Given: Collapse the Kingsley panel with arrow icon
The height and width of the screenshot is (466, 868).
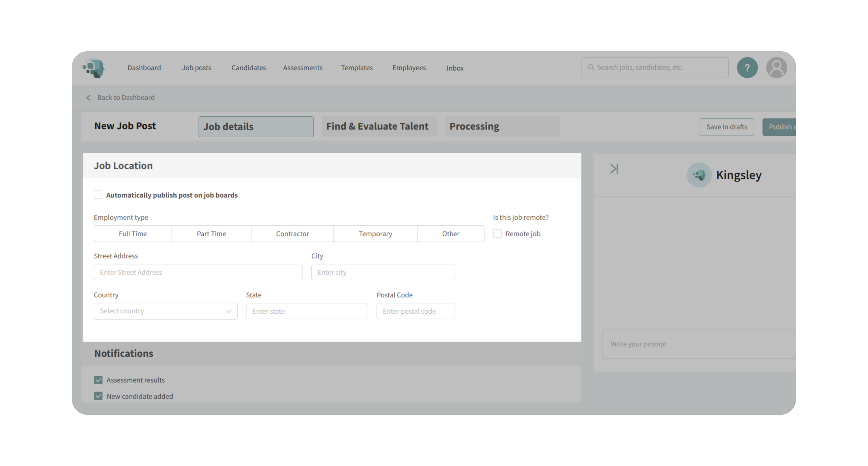Looking at the screenshot, I should click(x=614, y=169).
